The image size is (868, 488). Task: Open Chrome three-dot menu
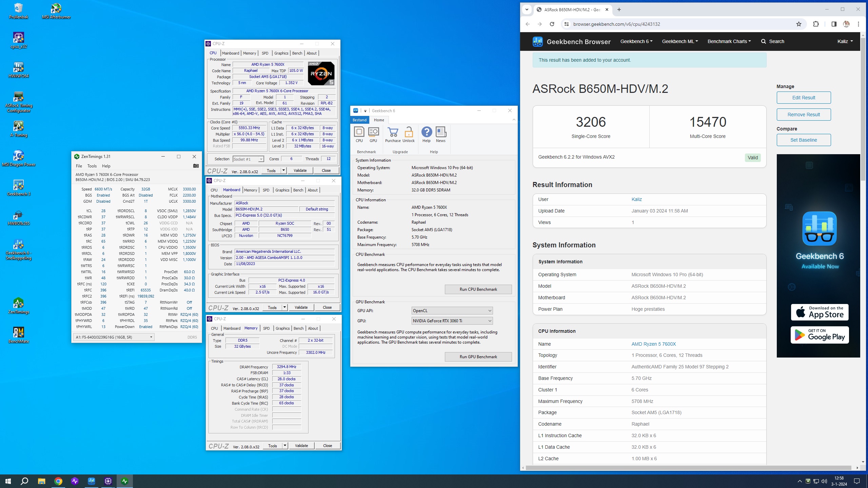(859, 24)
